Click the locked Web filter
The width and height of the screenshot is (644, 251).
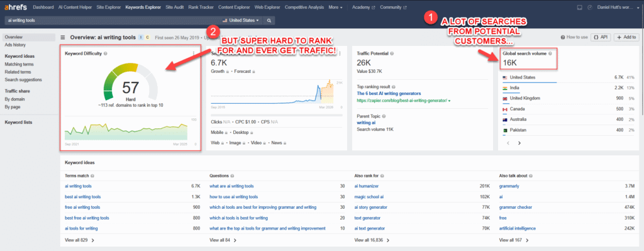pyautogui.click(x=216, y=143)
